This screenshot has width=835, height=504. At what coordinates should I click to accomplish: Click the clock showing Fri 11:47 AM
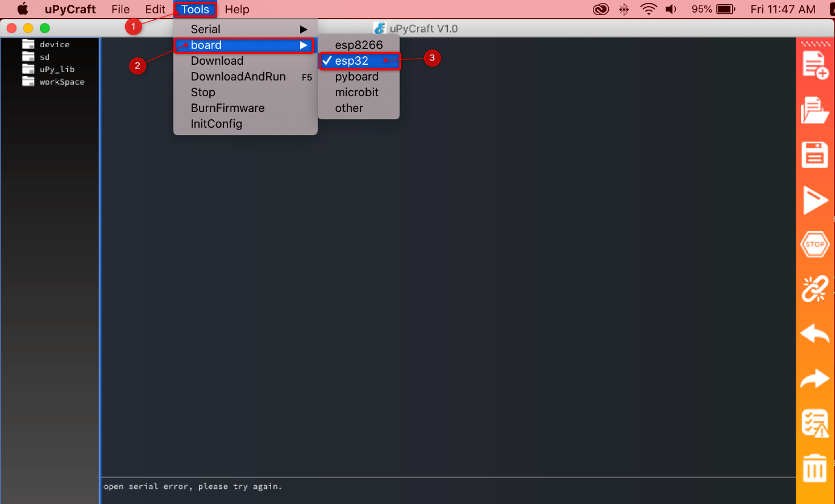[x=783, y=9]
